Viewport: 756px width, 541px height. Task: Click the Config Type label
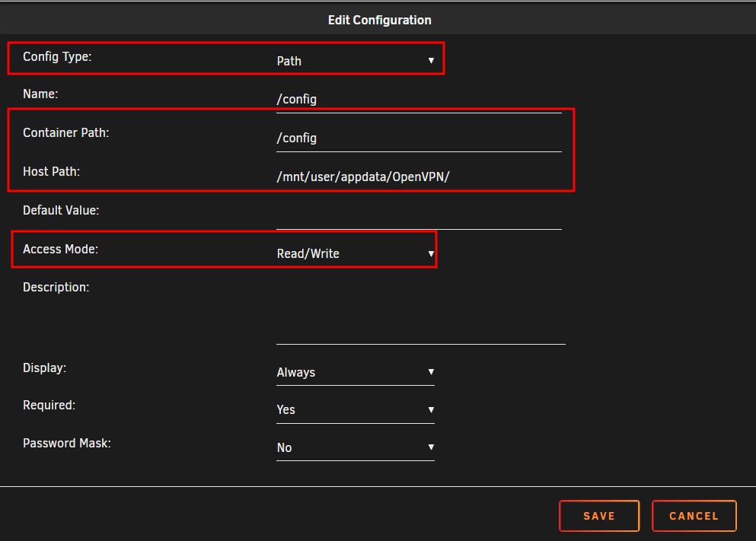(x=57, y=57)
